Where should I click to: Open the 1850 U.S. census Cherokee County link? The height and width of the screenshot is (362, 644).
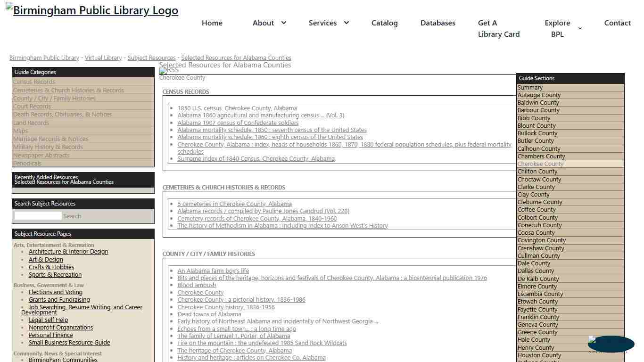click(x=237, y=108)
